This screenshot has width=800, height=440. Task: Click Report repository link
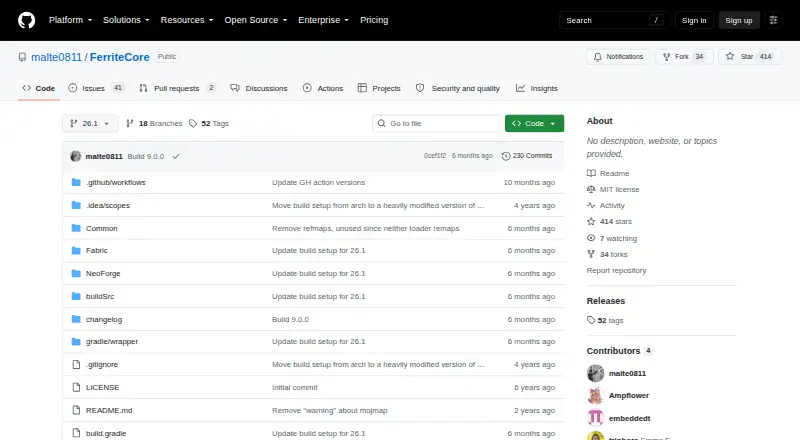tap(616, 271)
